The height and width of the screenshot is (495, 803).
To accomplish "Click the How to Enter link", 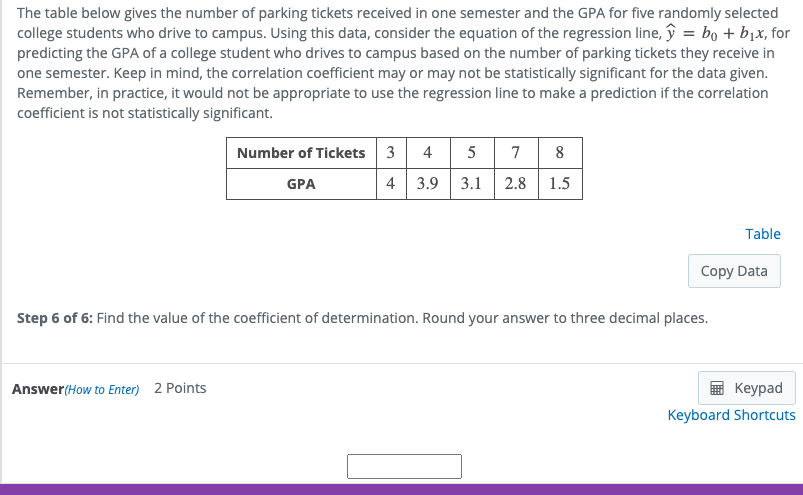I will [103, 389].
